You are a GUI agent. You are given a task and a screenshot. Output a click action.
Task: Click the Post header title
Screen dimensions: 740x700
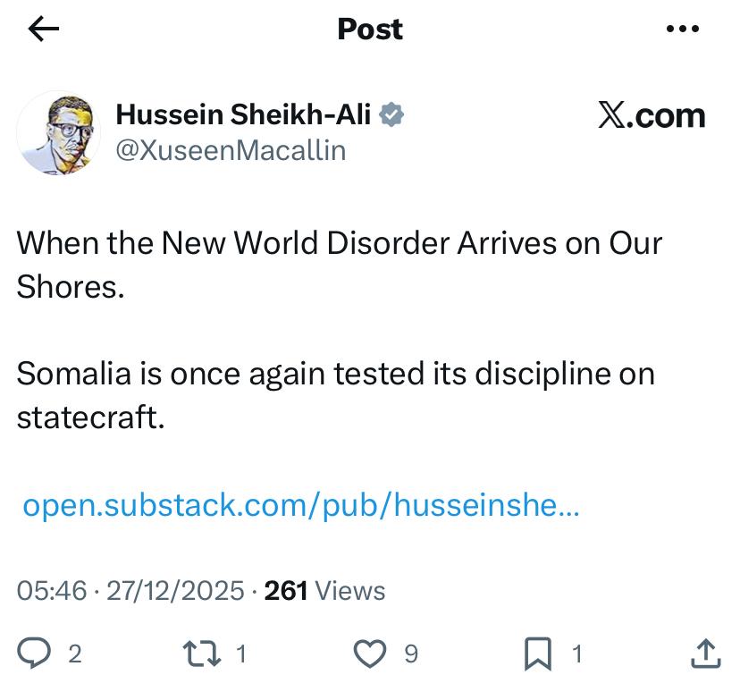[370, 30]
